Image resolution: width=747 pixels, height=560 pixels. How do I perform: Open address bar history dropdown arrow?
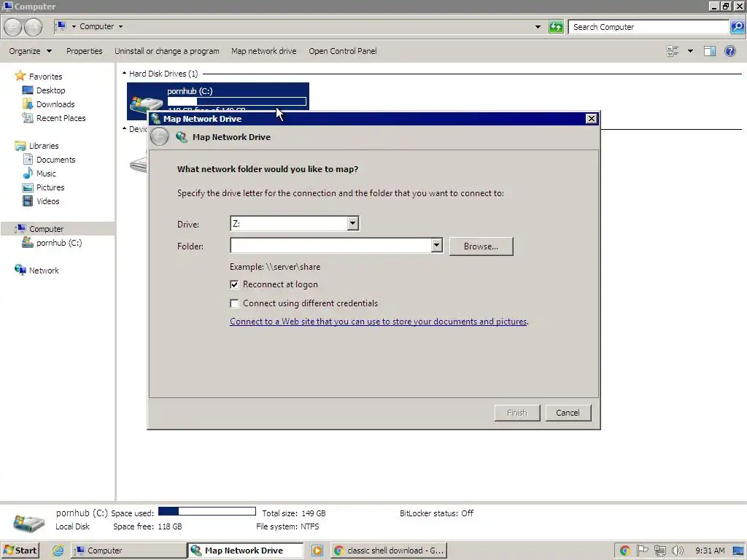(538, 27)
